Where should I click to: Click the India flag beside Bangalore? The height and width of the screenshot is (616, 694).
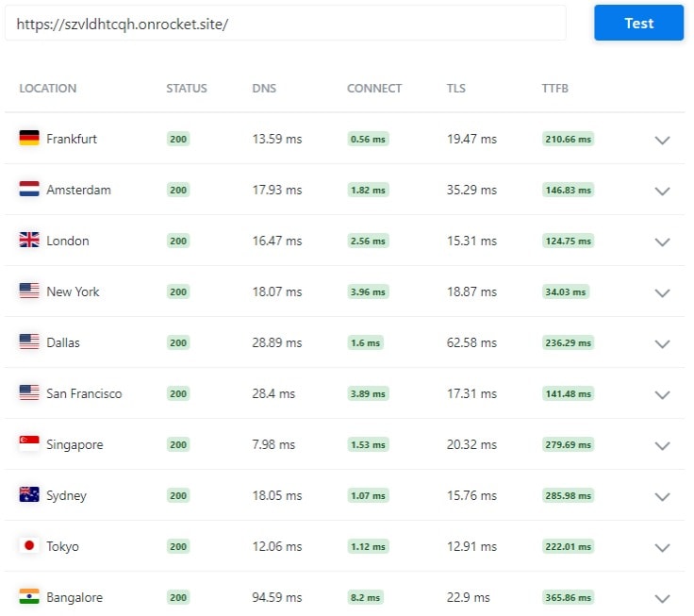tap(29, 596)
